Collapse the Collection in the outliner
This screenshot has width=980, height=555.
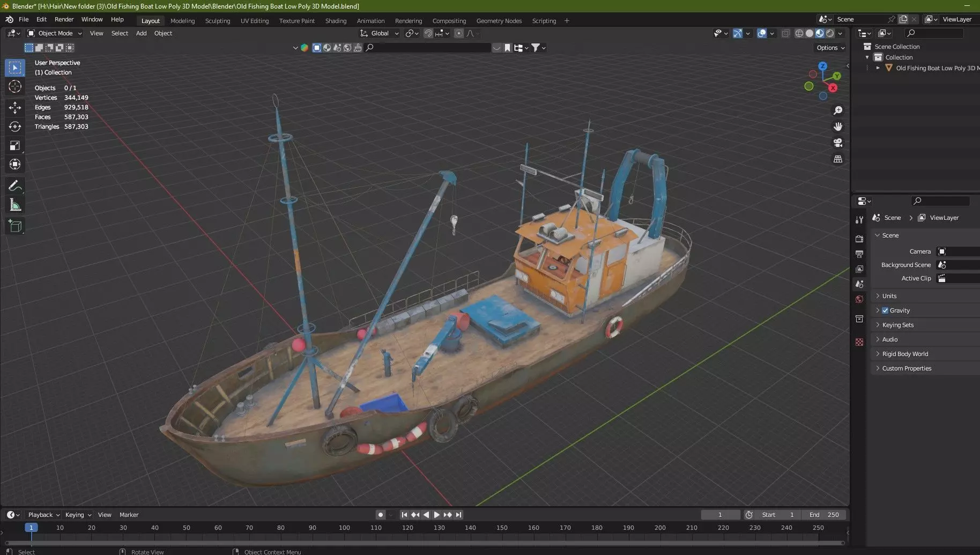pos(867,57)
